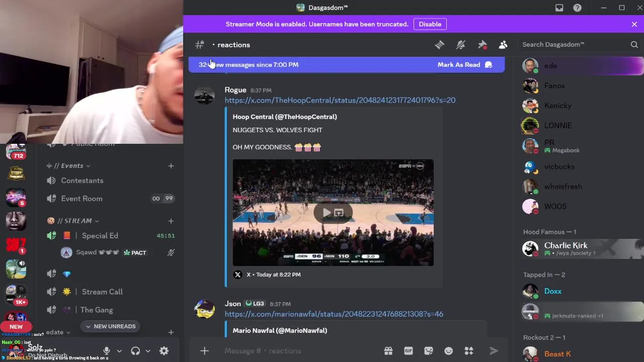Open the STORY server icon
Image resolution: width=644 pixels, height=362 pixels.
click(16, 173)
